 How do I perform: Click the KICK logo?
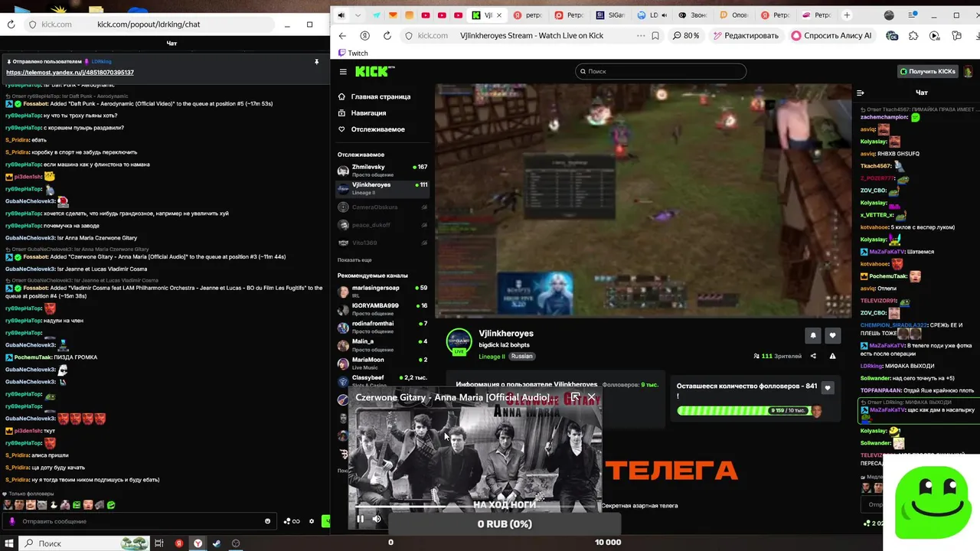tap(374, 71)
